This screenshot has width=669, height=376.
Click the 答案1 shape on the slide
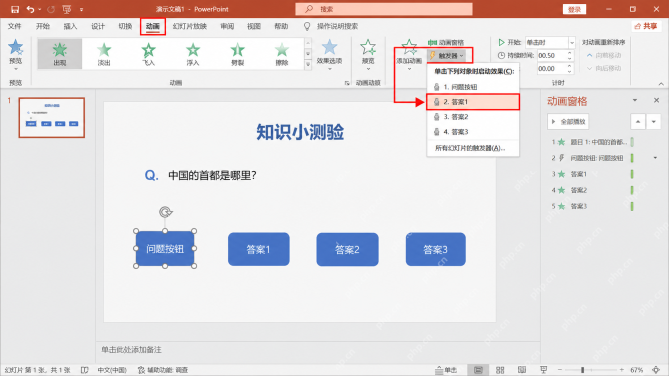click(x=259, y=249)
